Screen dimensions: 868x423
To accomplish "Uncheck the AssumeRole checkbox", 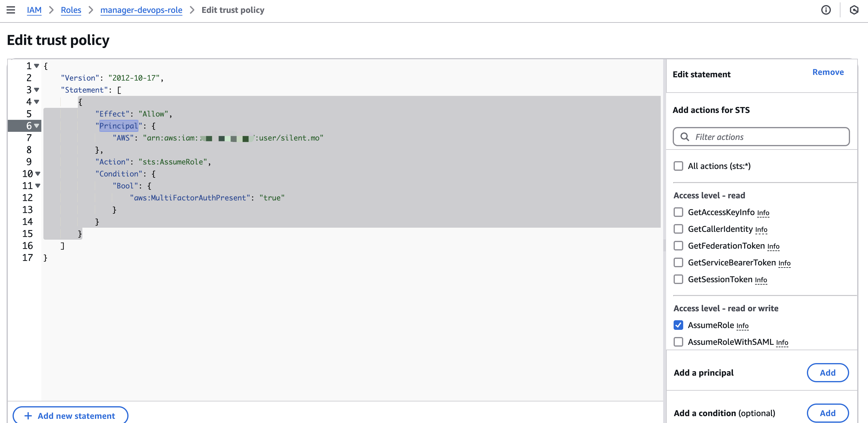I will coord(678,325).
